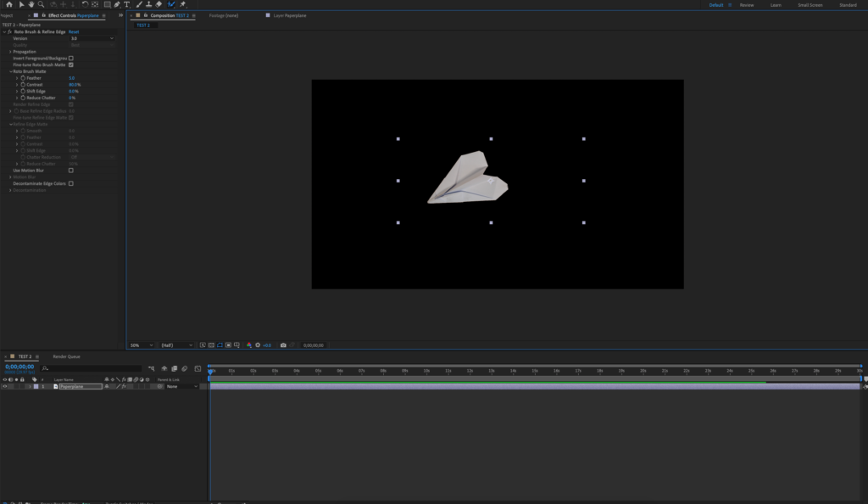Click the Take Snapshot camera icon
Viewport: 868px width, 504px height.
tap(283, 345)
